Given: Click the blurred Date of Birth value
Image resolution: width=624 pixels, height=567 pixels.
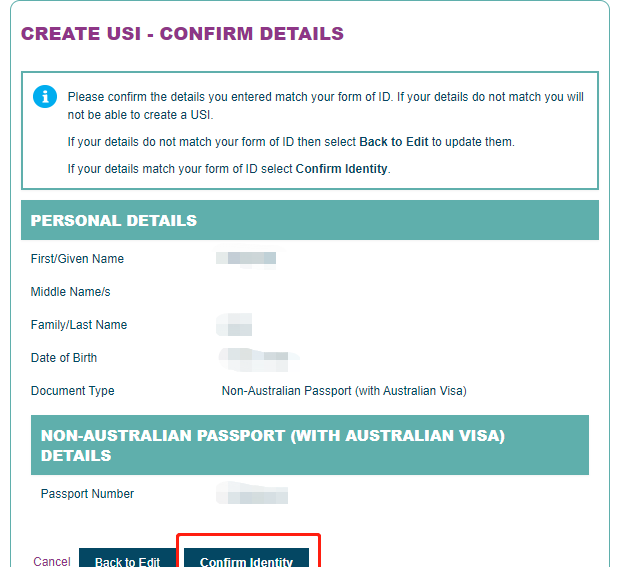Looking at the screenshot, I should (257, 360).
